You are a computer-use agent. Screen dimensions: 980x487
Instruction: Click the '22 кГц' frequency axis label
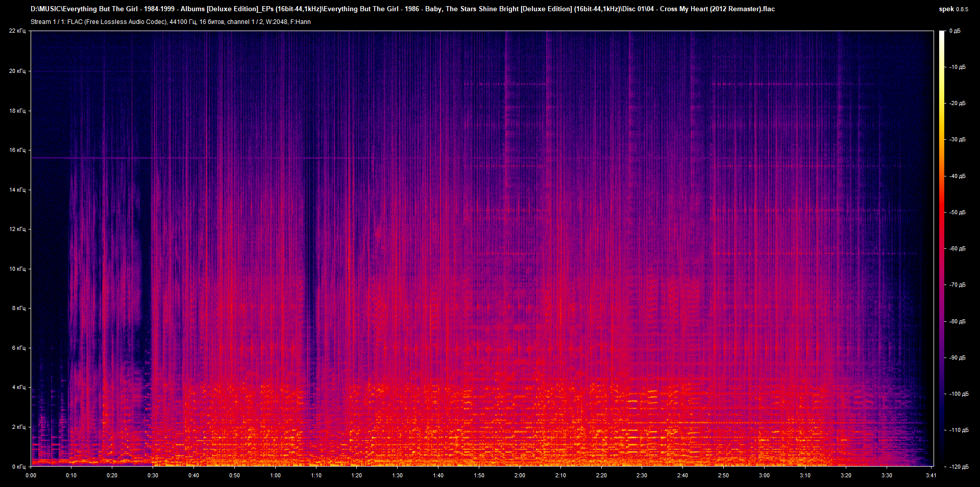coord(17,31)
